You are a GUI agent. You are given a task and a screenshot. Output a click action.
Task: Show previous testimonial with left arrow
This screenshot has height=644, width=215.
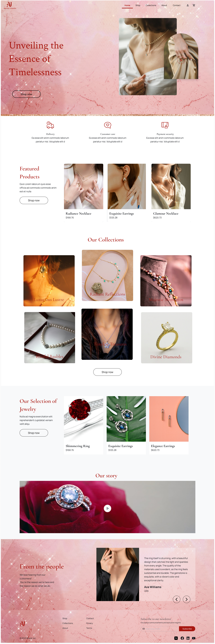(x=176, y=599)
